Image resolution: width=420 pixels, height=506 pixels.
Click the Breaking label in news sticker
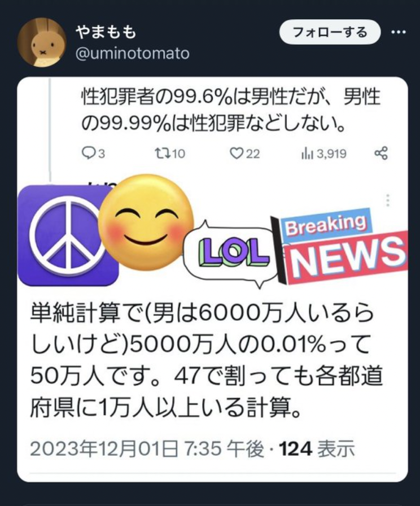tap(326, 226)
